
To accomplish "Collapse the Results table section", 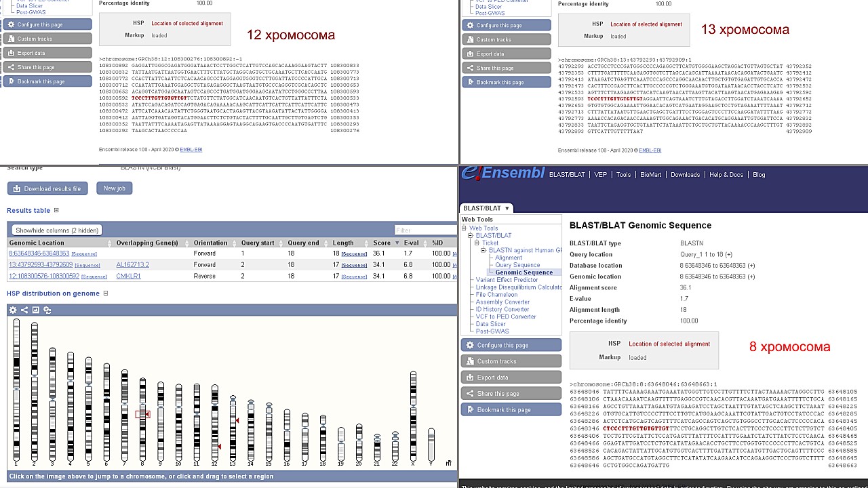I will tap(56, 211).
